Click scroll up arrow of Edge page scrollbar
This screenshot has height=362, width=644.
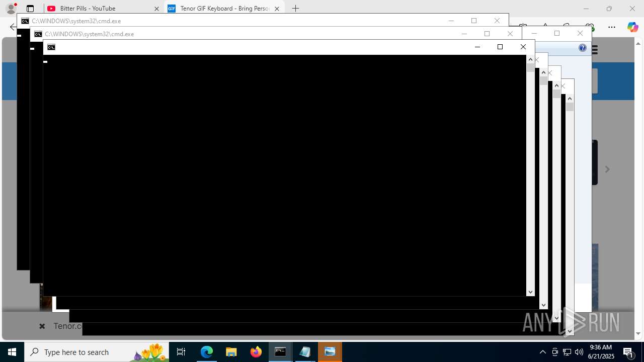(638, 44)
